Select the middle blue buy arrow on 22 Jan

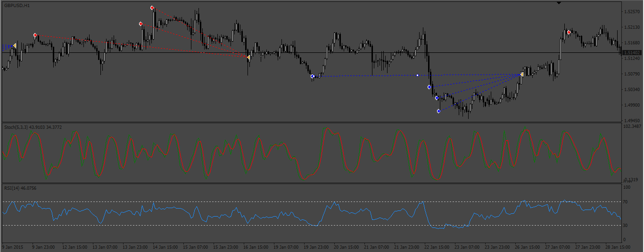coord(437,98)
